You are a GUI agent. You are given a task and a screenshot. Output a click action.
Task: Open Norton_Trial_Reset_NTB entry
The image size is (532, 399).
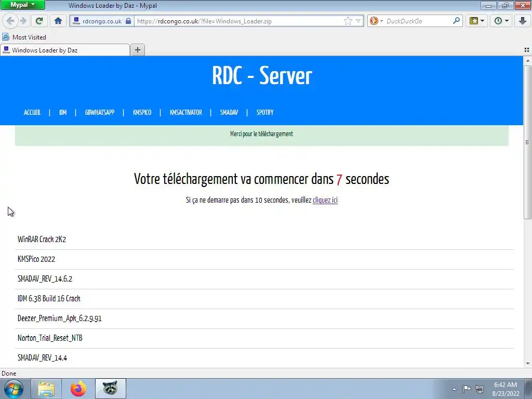tap(50, 338)
